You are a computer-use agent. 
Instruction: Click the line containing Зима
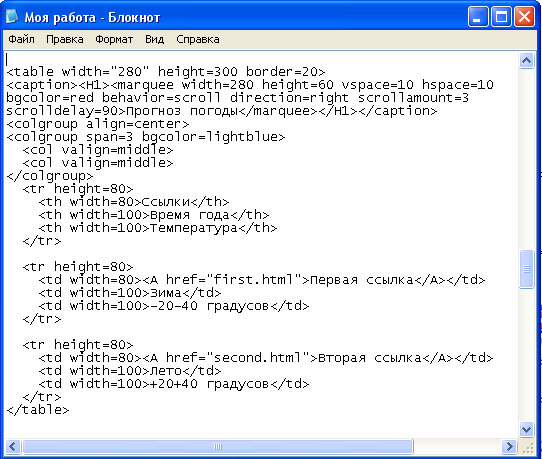130,293
